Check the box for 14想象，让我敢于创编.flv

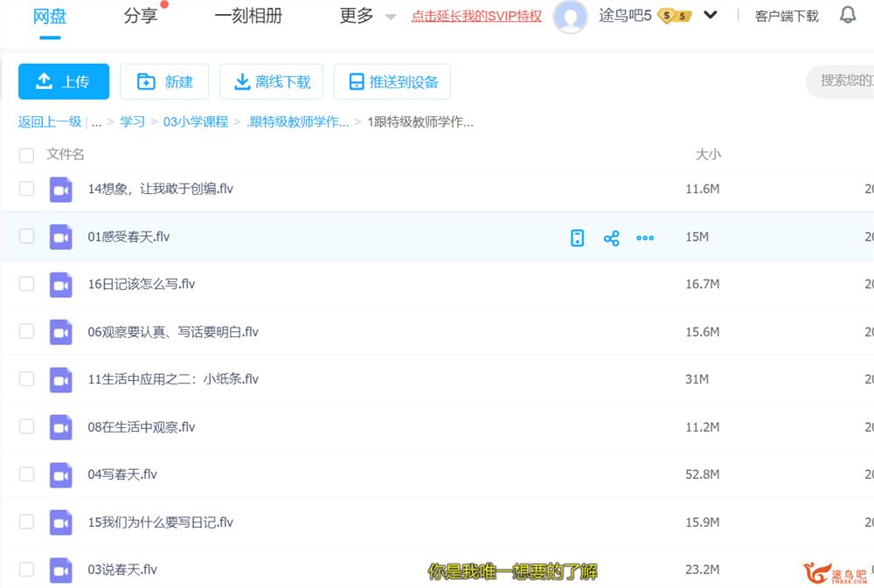pos(26,189)
